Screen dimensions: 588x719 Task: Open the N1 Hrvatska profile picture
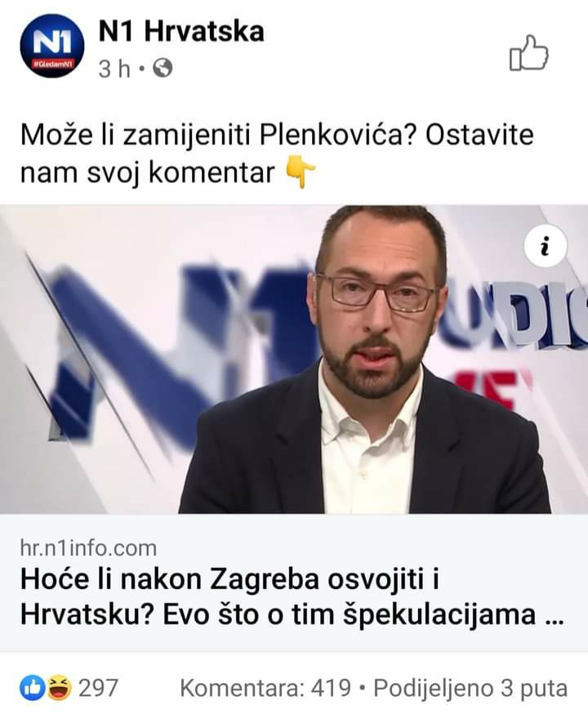(x=53, y=46)
